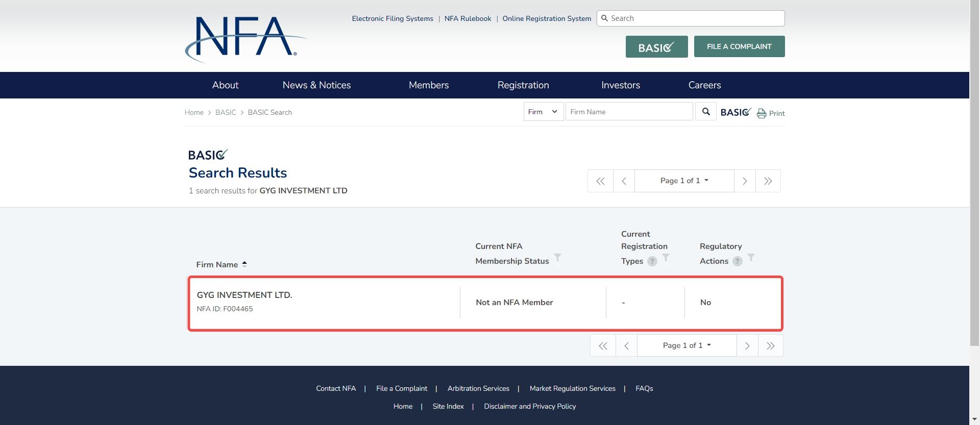Image resolution: width=980 pixels, height=425 pixels.
Task: Open GYG INVESTMENT LTD. result
Action: click(x=244, y=295)
